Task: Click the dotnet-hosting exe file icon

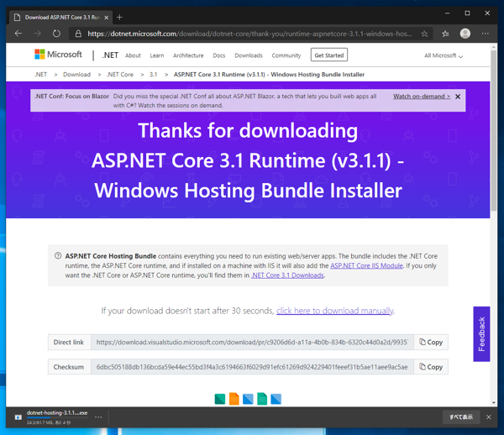Action: coord(18,417)
